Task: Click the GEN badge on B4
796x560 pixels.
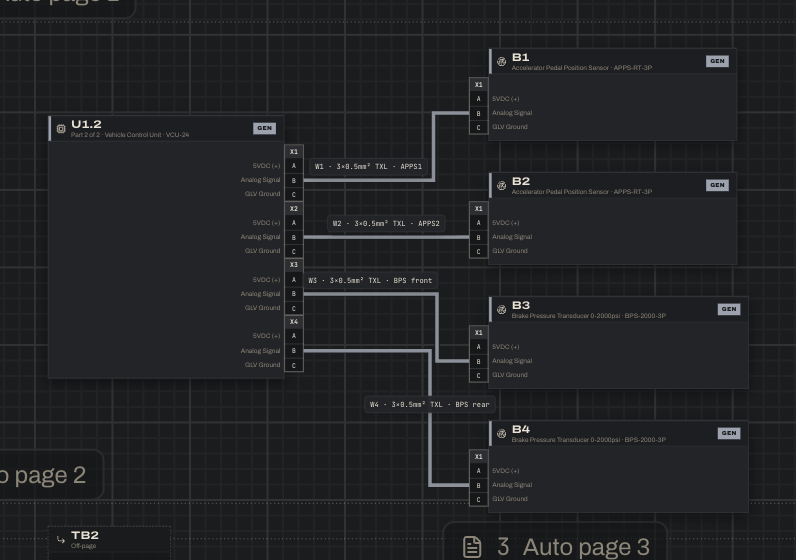Action: [x=729, y=433]
